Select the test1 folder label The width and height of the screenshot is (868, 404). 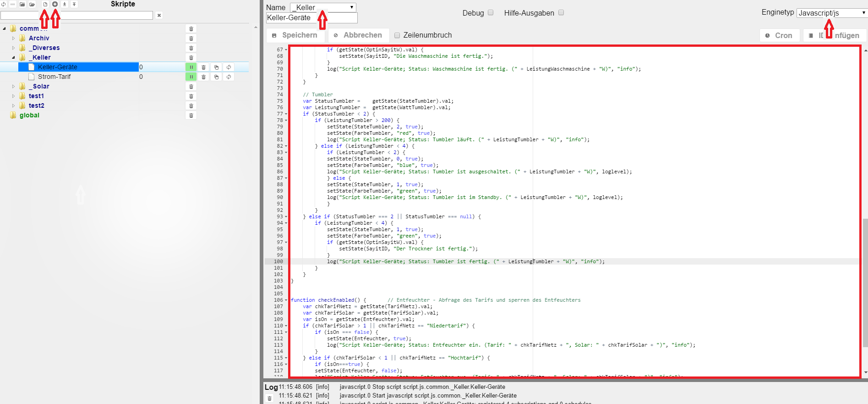coord(36,96)
